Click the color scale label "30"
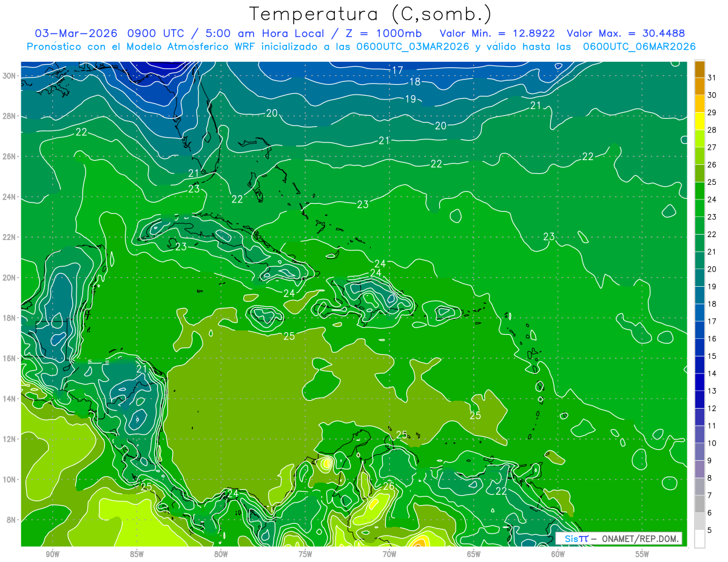728x562 pixels. (x=712, y=95)
